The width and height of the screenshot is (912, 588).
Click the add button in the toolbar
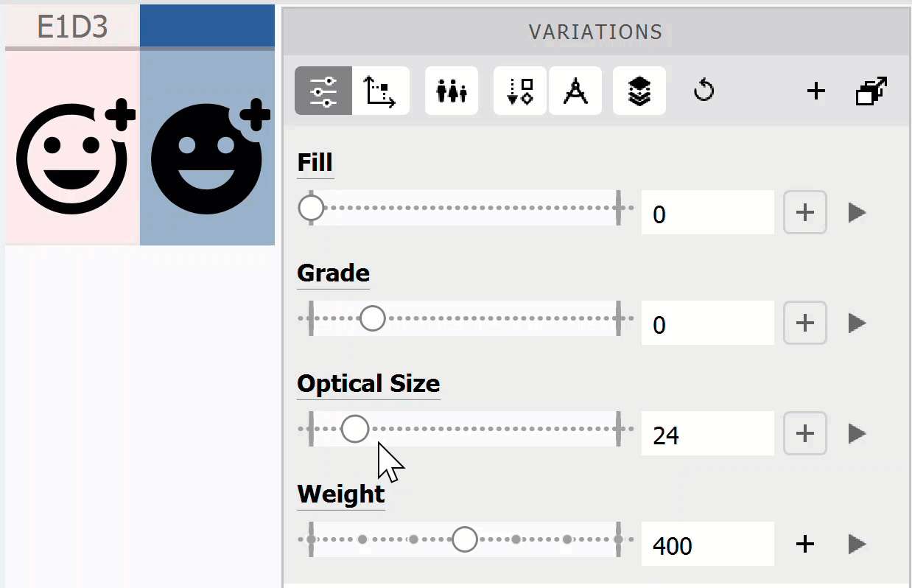pyautogui.click(x=815, y=91)
